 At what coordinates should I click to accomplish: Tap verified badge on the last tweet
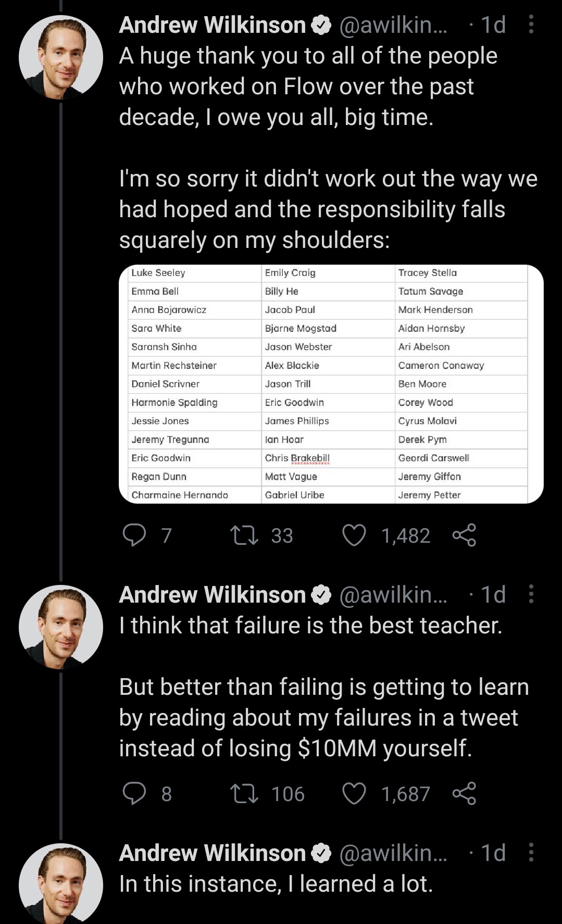[321, 853]
